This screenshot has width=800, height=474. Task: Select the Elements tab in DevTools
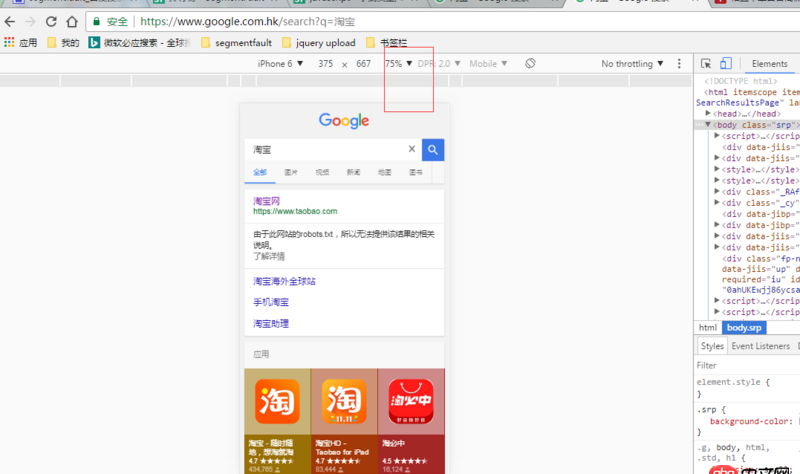click(x=769, y=64)
